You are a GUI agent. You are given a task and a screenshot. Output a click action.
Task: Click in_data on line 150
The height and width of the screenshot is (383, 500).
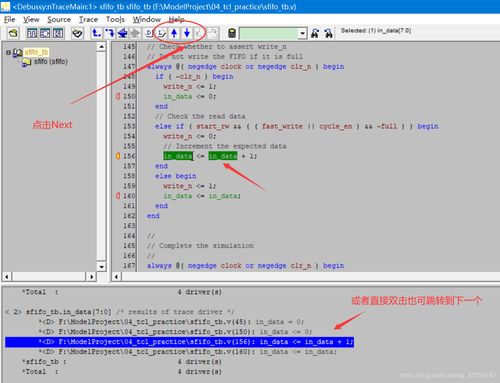(178, 96)
